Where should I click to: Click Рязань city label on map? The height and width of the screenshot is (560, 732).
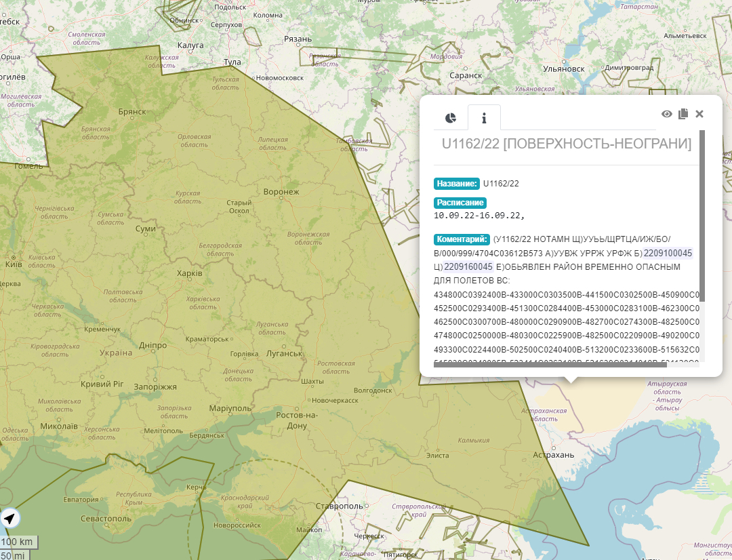[298, 39]
